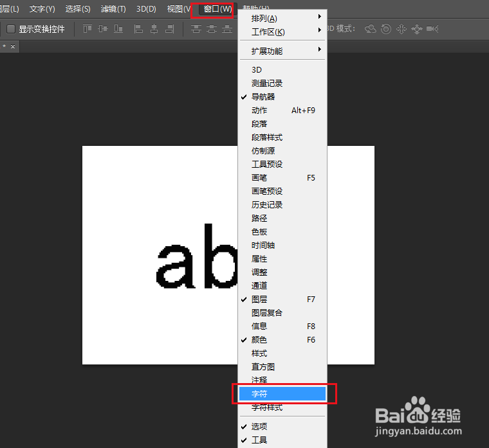Choose 直方图 panel entry
489x448 pixels.
(282, 366)
